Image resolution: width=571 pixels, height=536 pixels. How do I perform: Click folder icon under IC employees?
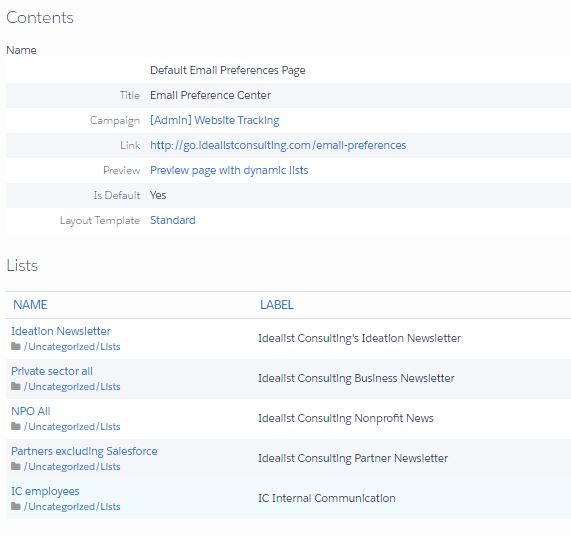[16, 507]
